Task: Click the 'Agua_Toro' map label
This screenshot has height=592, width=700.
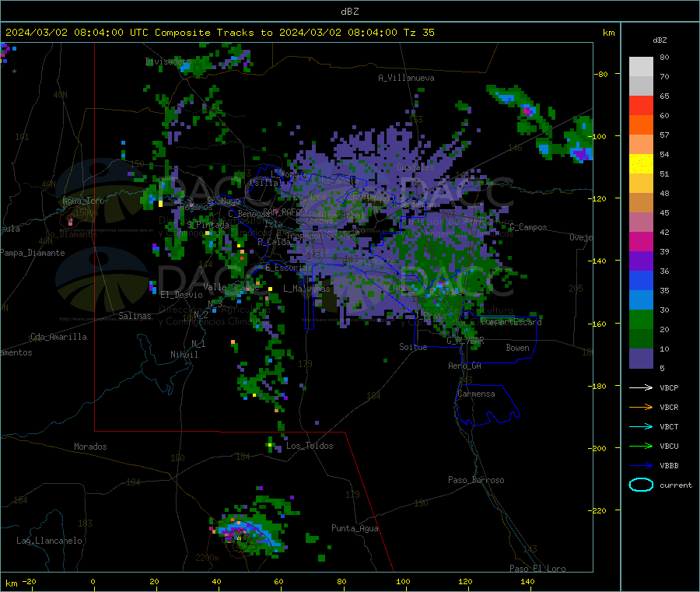Action: 83,201
